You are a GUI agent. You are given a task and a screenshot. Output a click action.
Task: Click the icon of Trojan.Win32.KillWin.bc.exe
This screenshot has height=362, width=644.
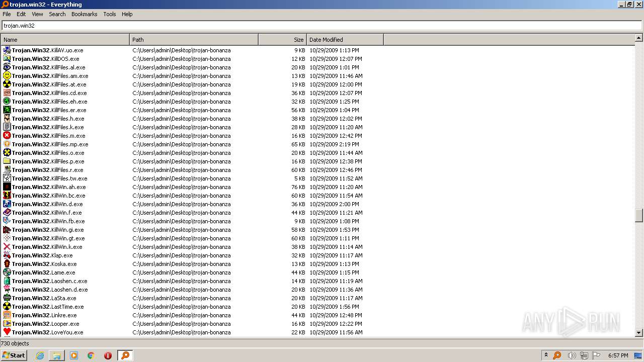pyautogui.click(x=7, y=196)
